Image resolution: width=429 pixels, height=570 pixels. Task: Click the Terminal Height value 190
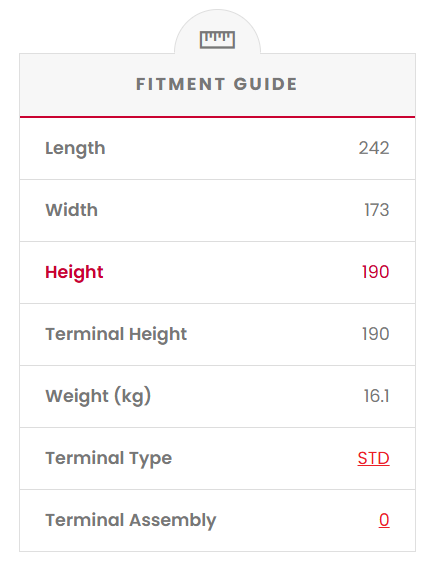(376, 334)
